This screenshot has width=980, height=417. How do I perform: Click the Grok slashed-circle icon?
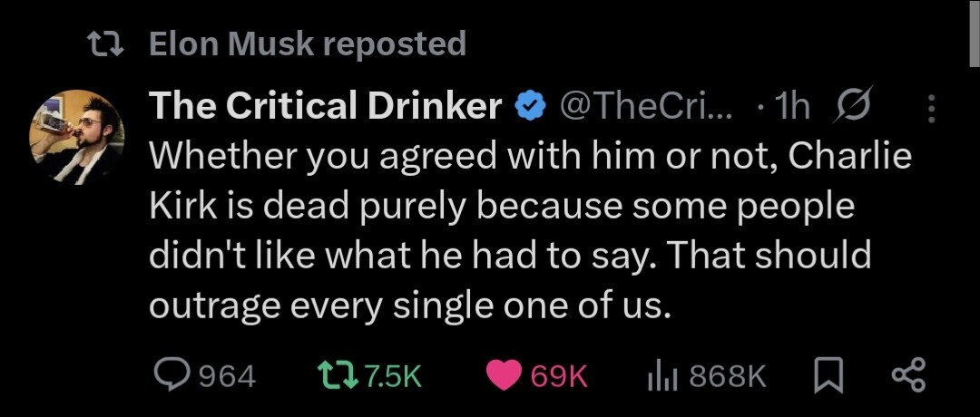click(x=852, y=108)
